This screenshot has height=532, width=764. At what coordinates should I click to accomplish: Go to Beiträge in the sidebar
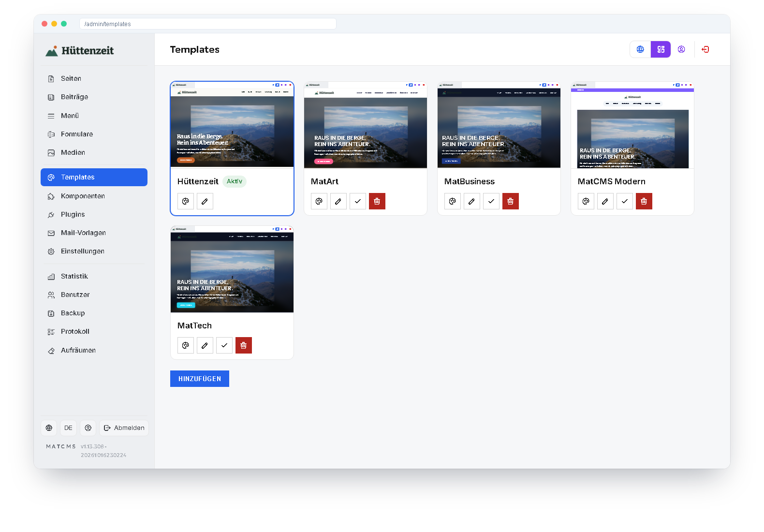[94, 97]
